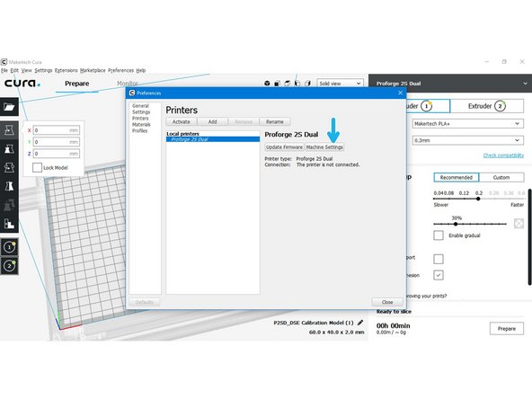Open the file folder icon in left toolbar
Image resolution: width=532 pixels, height=399 pixels.
(x=9, y=107)
